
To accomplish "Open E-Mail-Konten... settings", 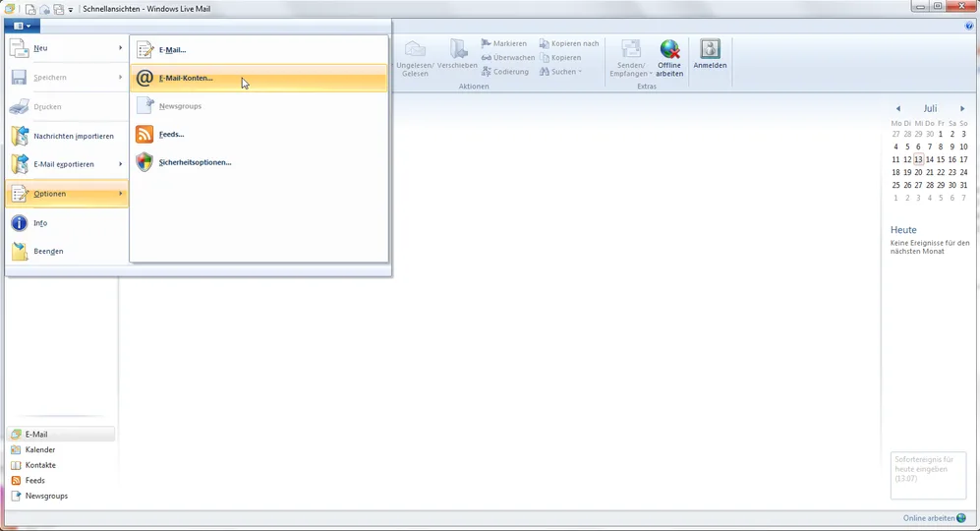I will 259,79.
